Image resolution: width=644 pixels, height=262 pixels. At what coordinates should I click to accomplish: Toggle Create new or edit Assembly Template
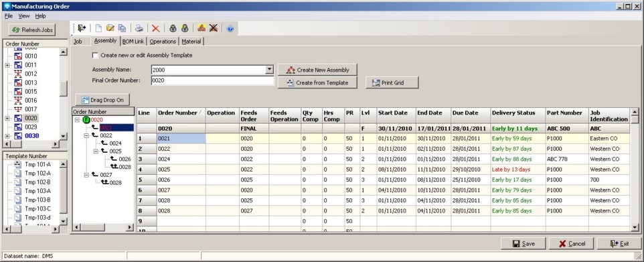(x=95, y=55)
